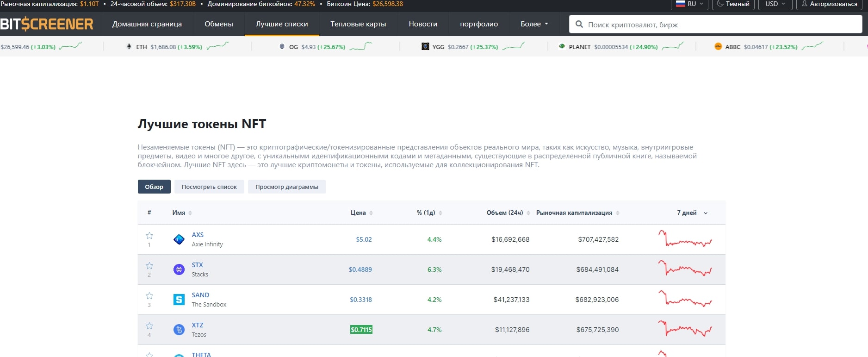The height and width of the screenshot is (357, 868).
Task: Click the YGG icon in ticker
Action: pyautogui.click(x=425, y=47)
